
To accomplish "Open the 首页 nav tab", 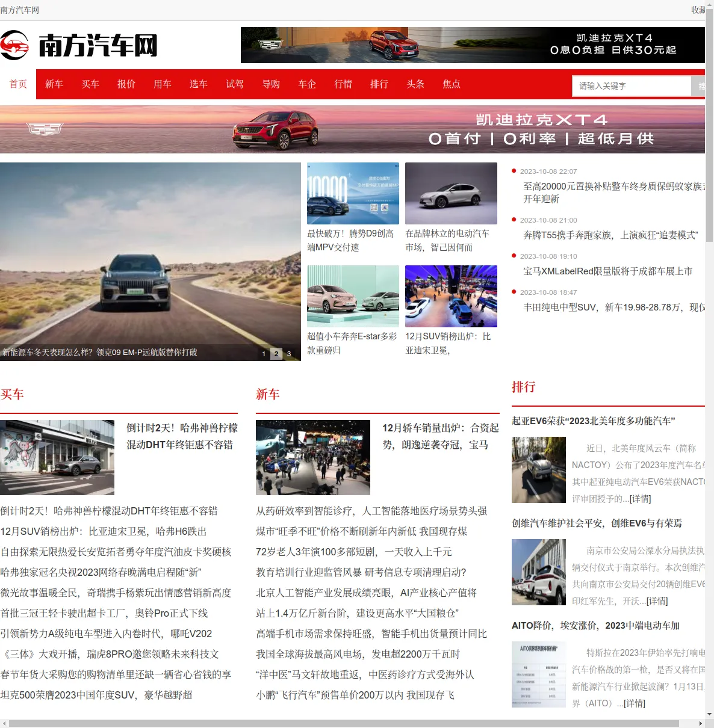I will 18,84.
